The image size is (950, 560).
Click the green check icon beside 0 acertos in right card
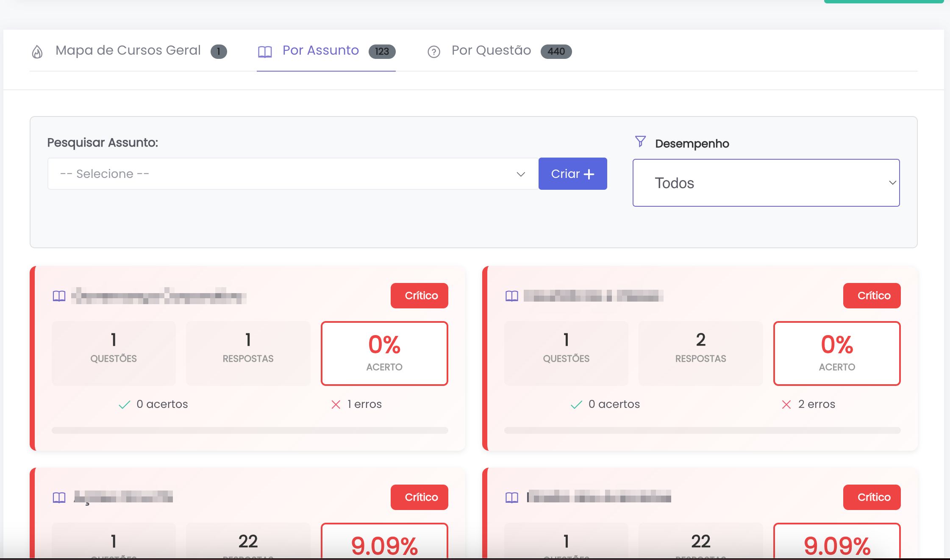coord(576,405)
